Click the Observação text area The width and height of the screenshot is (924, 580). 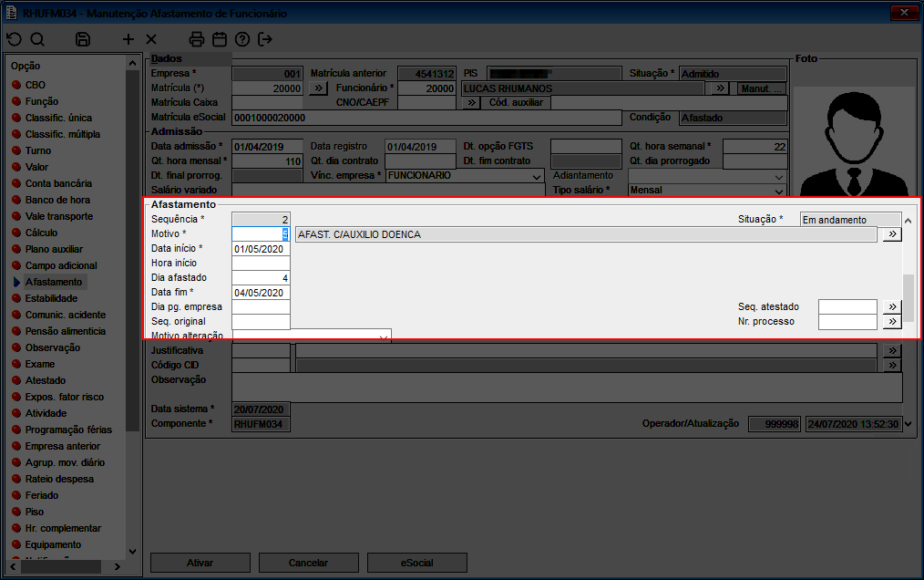567,388
